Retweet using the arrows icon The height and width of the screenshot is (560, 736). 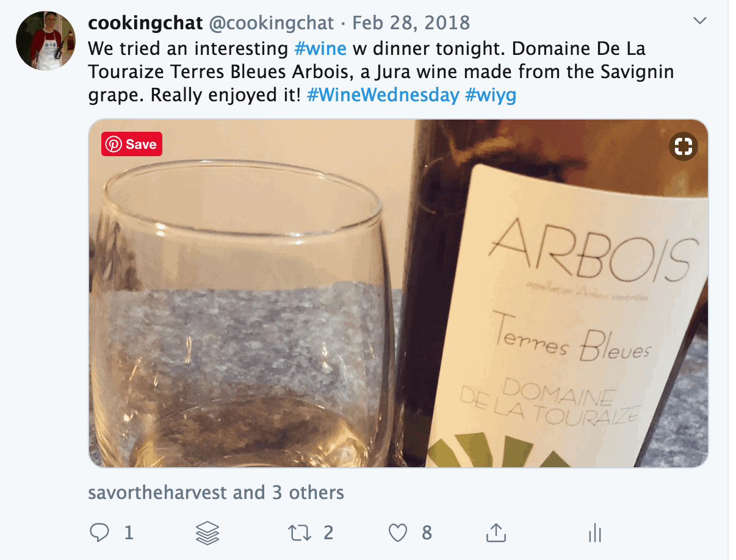[299, 533]
